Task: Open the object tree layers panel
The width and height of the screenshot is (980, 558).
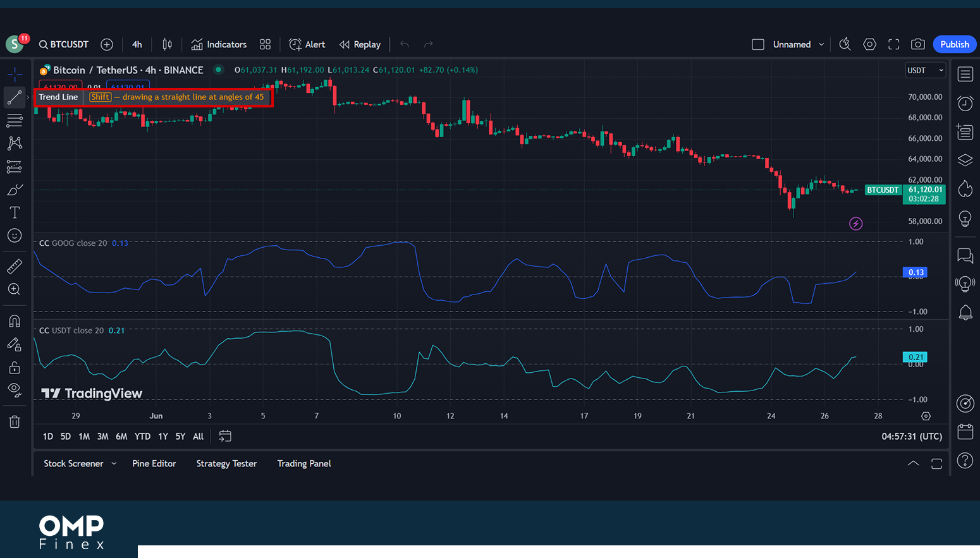Action: [x=965, y=160]
